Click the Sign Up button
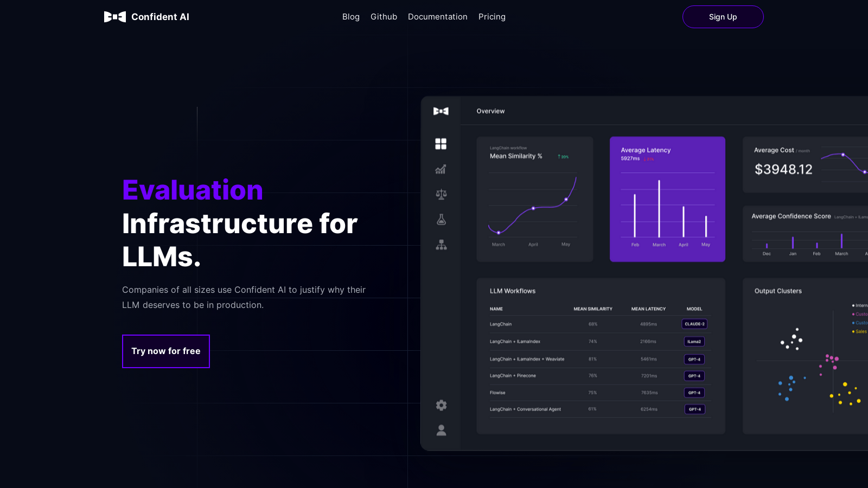 click(x=723, y=17)
